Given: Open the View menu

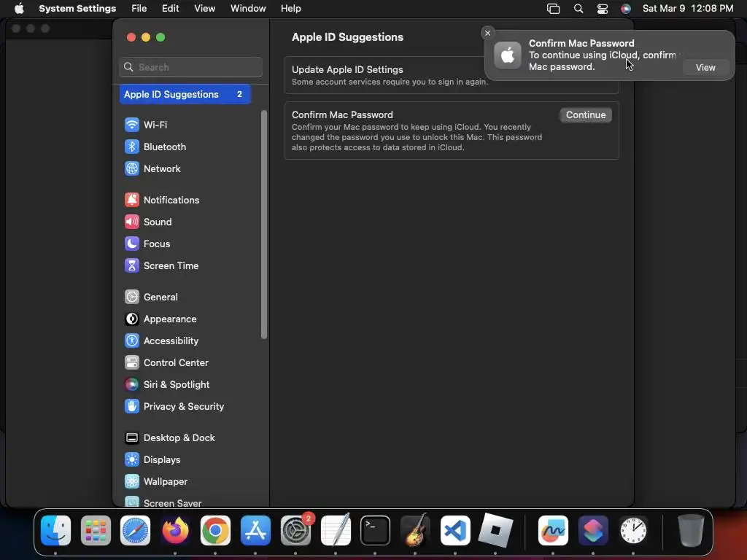Looking at the screenshot, I should click(204, 9).
